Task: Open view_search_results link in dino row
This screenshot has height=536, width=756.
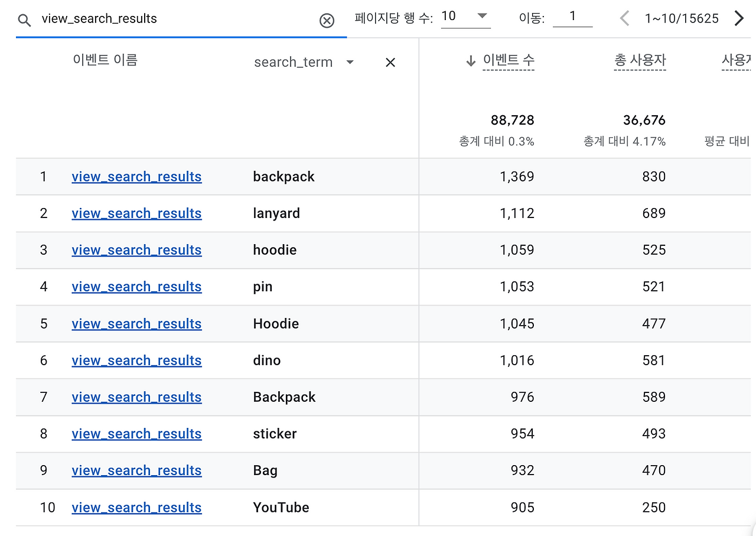Action: [136, 360]
